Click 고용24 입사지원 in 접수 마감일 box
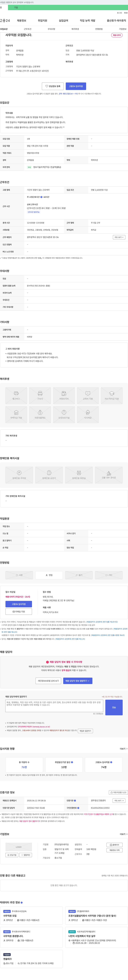The image size is (128, 980). click(19, 604)
